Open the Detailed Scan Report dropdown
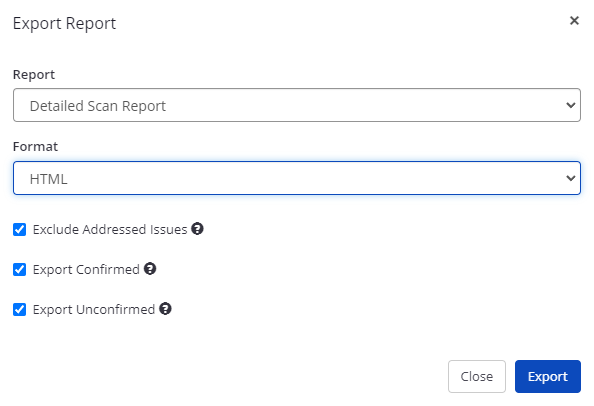Image resolution: width=594 pixels, height=406 pixels. click(x=297, y=105)
